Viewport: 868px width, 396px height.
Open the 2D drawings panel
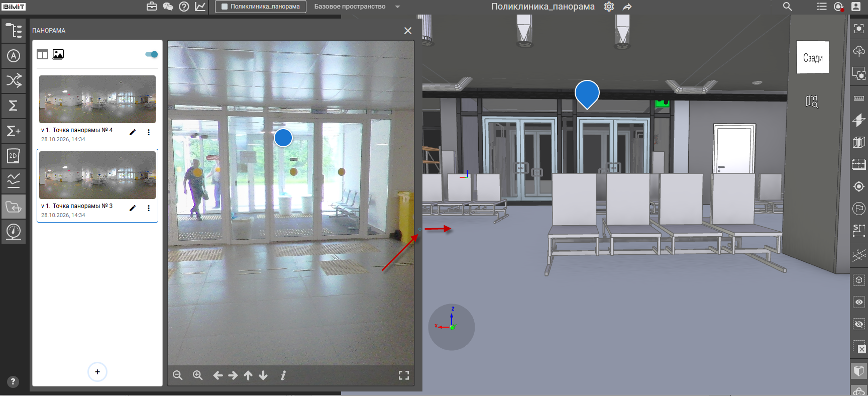14,156
